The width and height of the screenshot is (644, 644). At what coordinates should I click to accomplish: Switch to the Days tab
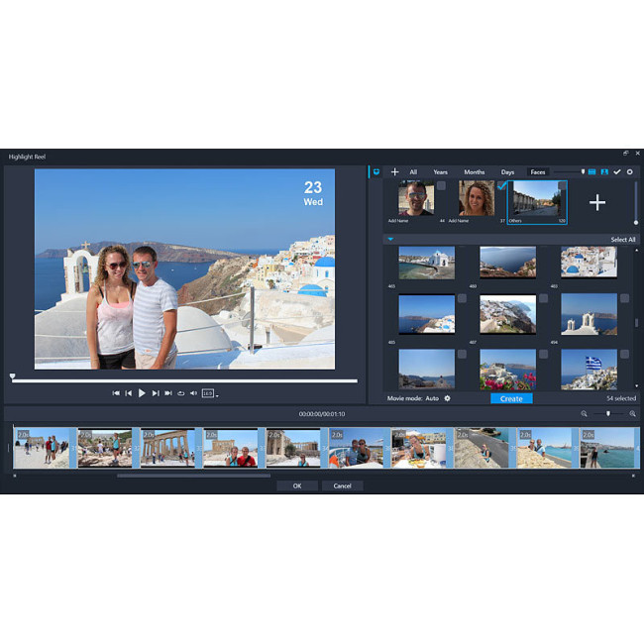(507, 172)
